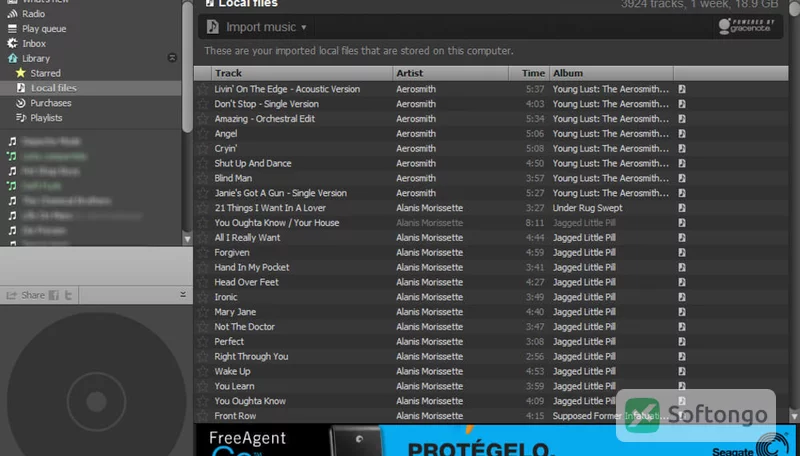Star the track Angel
This screenshot has width=800, height=456.
[x=203, y=134]
